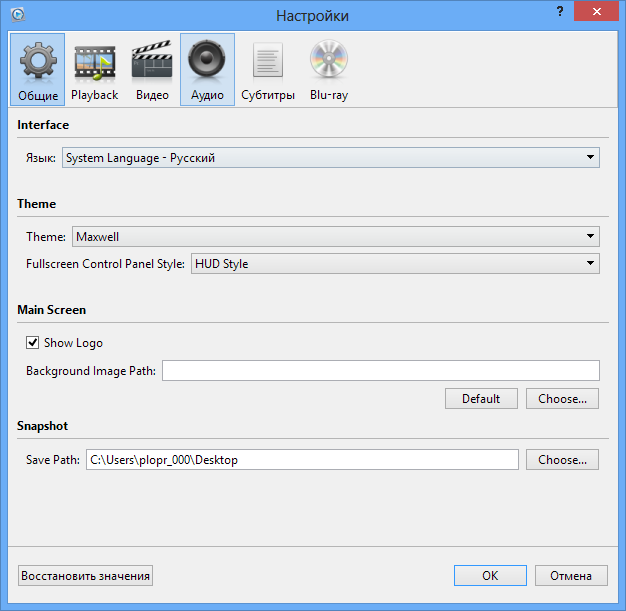Open the Язык language dropdown
The width and height of the screenshot is (626, 611).
[331, 157]
